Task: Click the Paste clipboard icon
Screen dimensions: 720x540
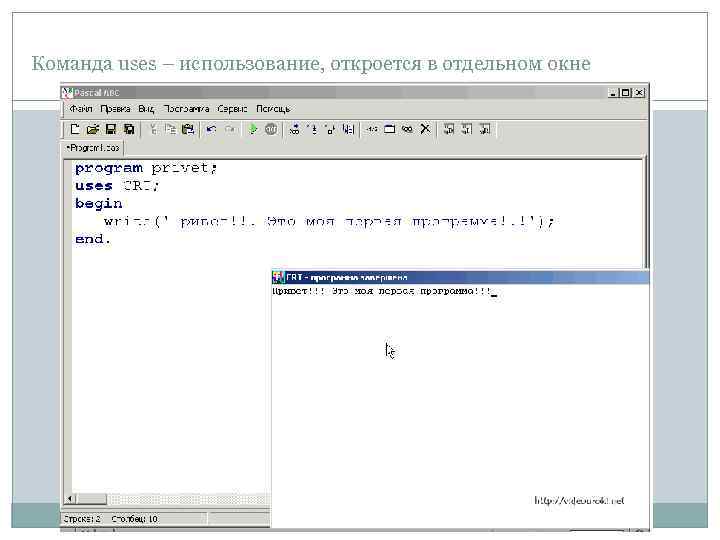Action: tap(188, 129)
